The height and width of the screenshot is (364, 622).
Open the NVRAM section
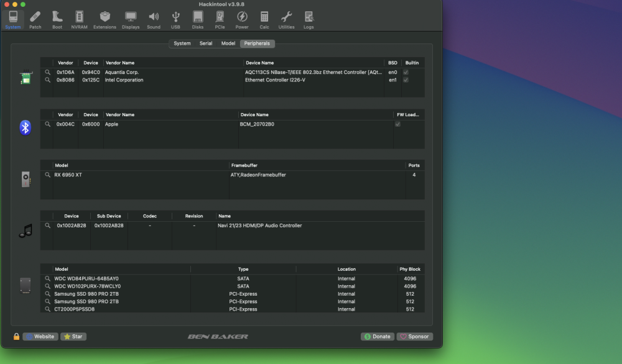tap(80, 20)
